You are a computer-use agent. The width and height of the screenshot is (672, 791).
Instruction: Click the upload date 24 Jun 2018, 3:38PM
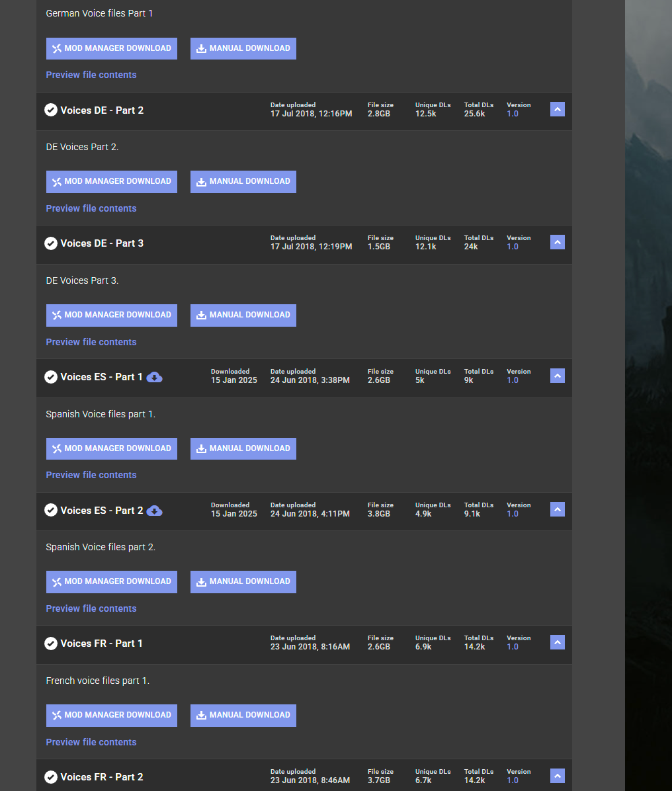coord(310,380)
